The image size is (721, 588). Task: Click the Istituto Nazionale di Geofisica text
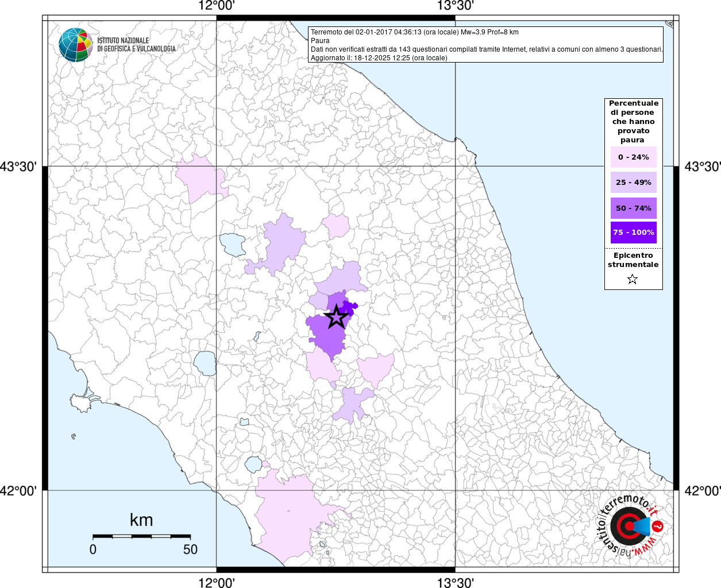(136, 45)
